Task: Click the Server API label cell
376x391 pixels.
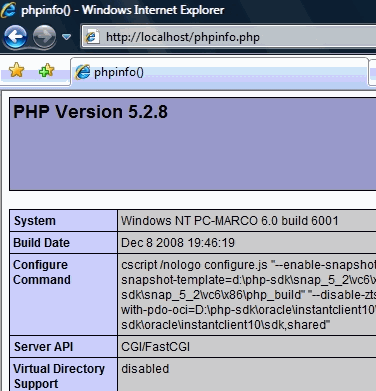Action: coord(63,347)
